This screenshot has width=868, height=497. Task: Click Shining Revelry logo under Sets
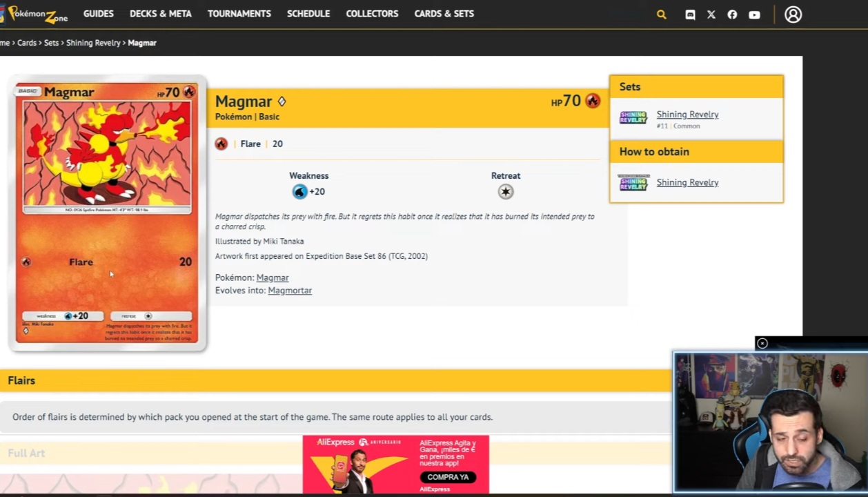pyautogui.click(x=633, y=118)
